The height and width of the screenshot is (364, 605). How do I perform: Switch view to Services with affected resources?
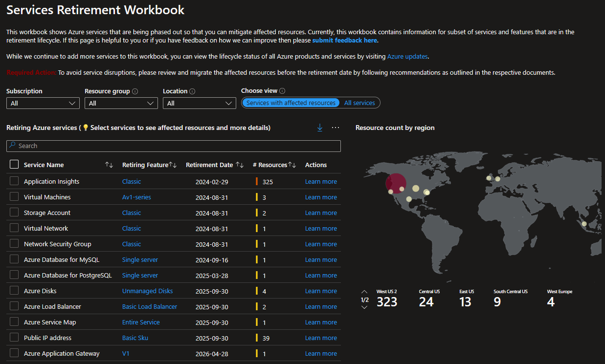[291, 103]
